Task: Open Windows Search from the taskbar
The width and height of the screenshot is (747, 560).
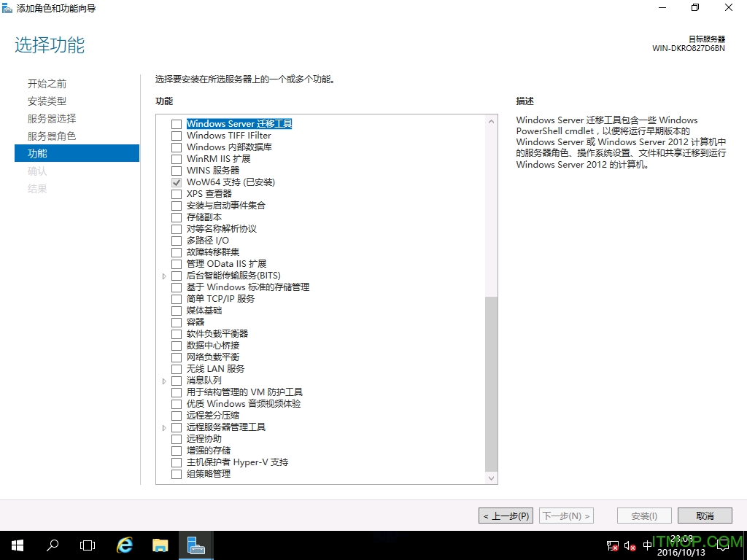Action: click(51, 545)
